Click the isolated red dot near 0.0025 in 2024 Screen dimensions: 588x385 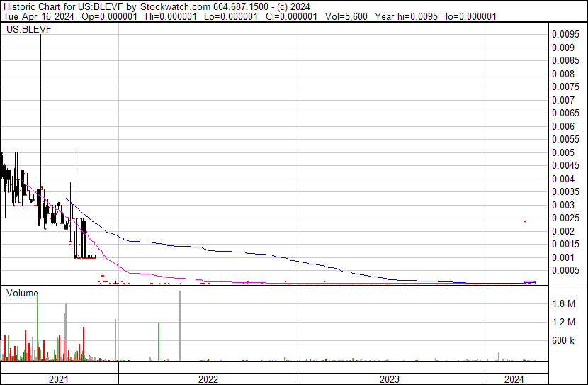tap(525, 221)
